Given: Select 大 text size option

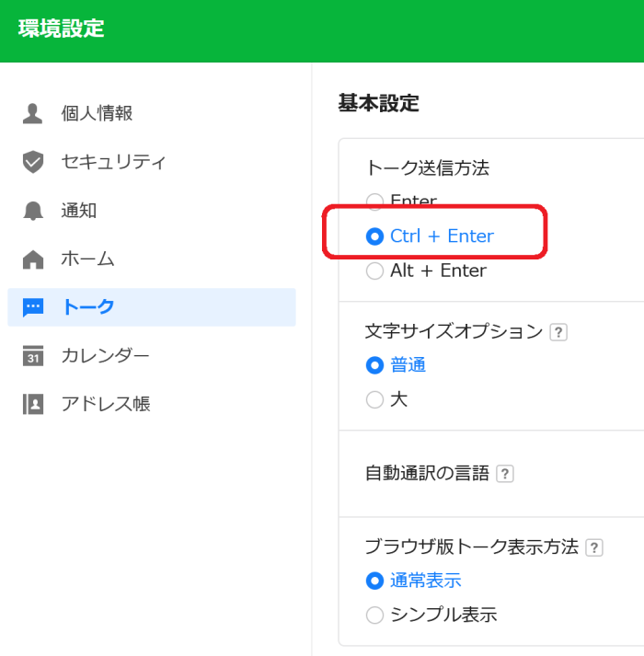Looking at the screenshot, I should pyautogui.click(x=374, y=399).
